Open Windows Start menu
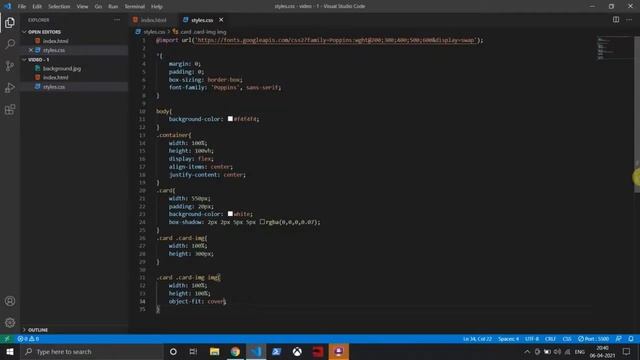The image size is (640, 360). click(10, 351)
